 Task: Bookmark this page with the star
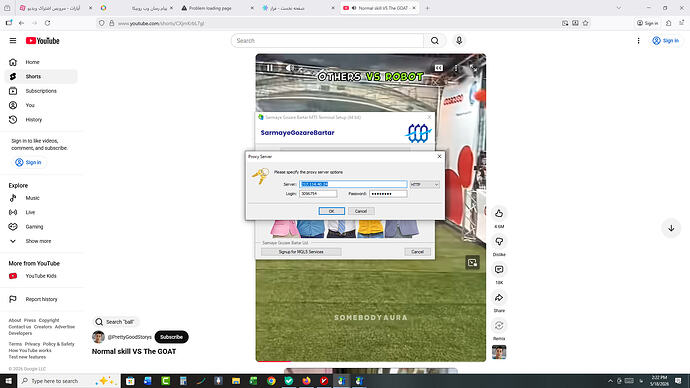585,23
